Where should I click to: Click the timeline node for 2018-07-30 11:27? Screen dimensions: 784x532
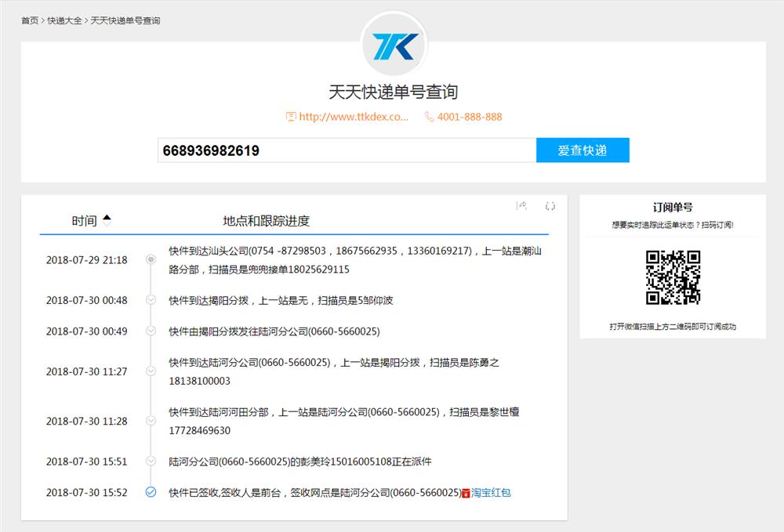151,371
